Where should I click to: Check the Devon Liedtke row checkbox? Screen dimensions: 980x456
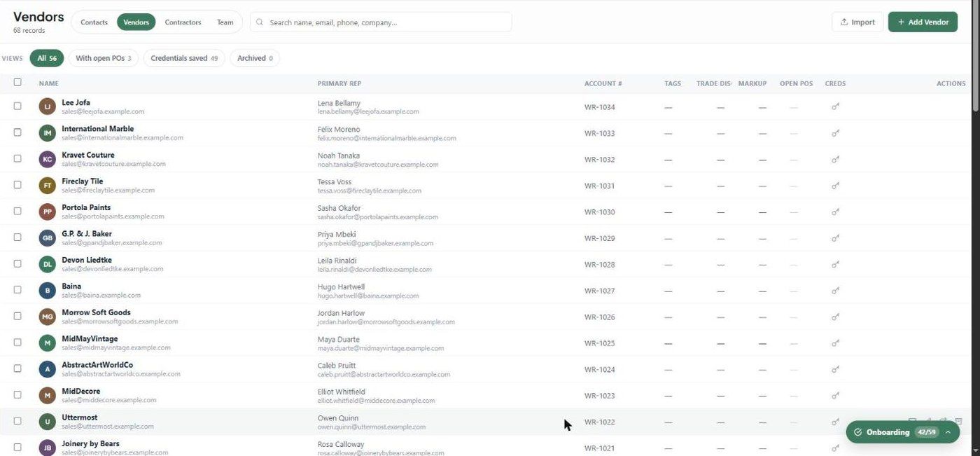(17, 263)
